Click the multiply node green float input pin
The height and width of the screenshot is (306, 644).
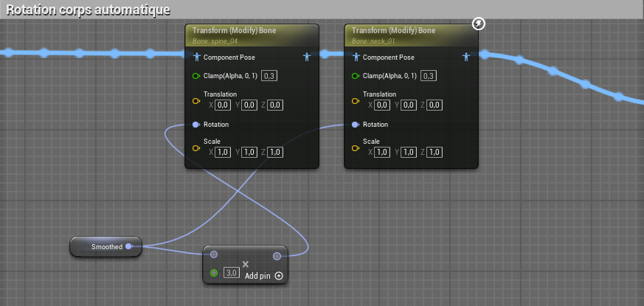[x=214, y=273]
